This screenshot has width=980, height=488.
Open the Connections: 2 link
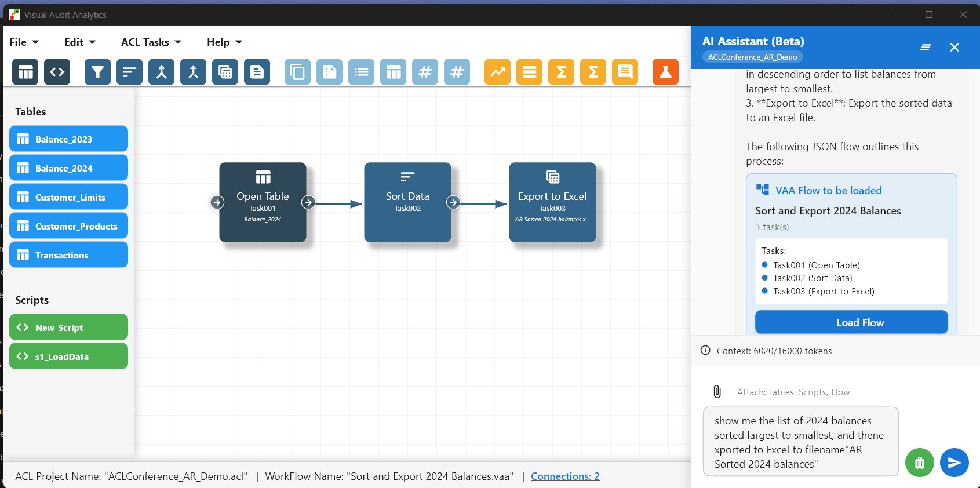tap(565, 476)
